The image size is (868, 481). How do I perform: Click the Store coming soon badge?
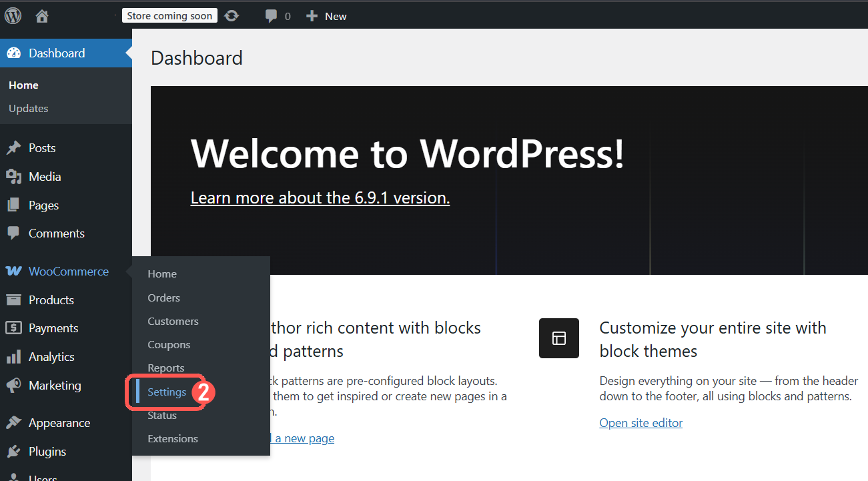click(169, 15)
